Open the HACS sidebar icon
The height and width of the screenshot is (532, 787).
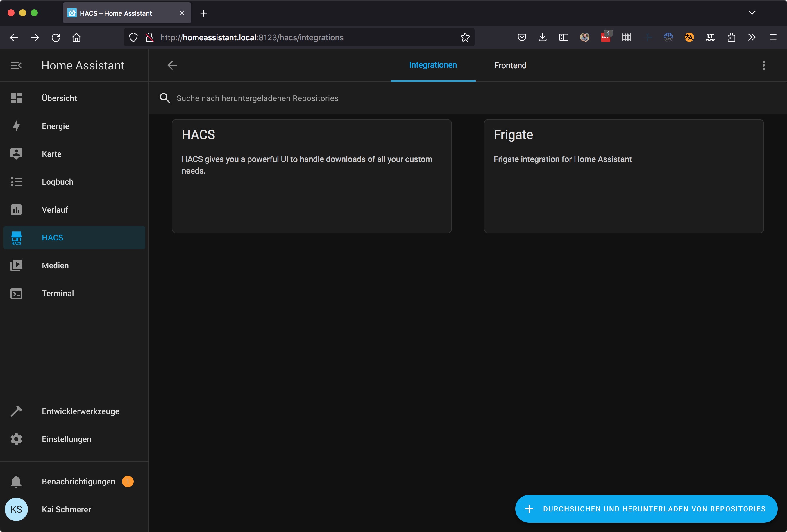point(16,238)
